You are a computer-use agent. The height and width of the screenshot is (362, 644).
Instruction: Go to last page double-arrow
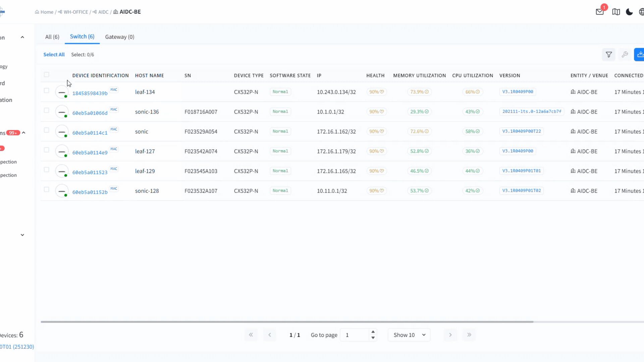(x=469, y=335)
